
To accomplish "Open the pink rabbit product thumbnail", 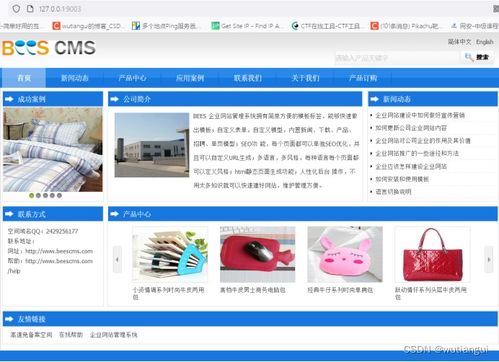I will tap(345, 255).
